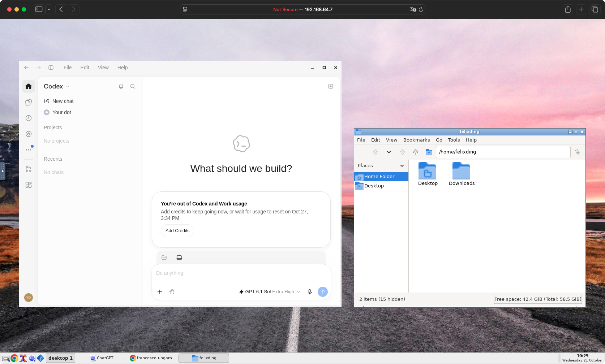Click the apps grid icon in the Codex sidebar
Screen dimensions: 605x364
point(29,185)
